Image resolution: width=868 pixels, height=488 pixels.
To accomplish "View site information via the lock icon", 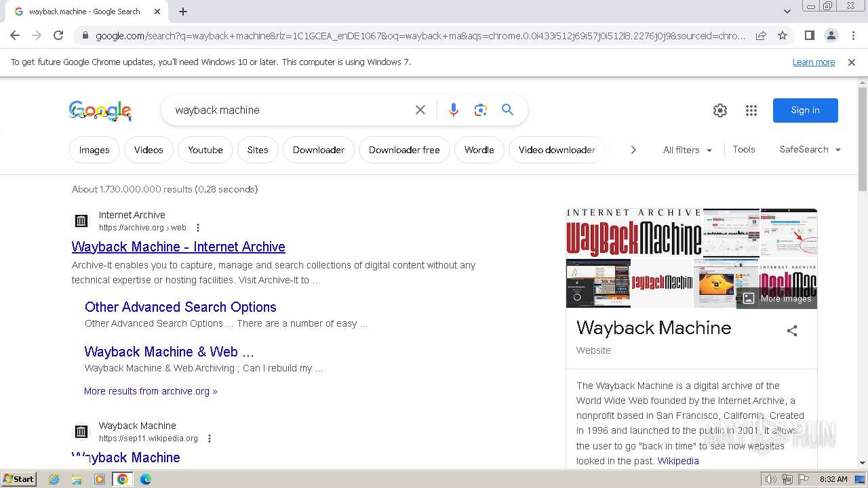I will click(84, 35).
